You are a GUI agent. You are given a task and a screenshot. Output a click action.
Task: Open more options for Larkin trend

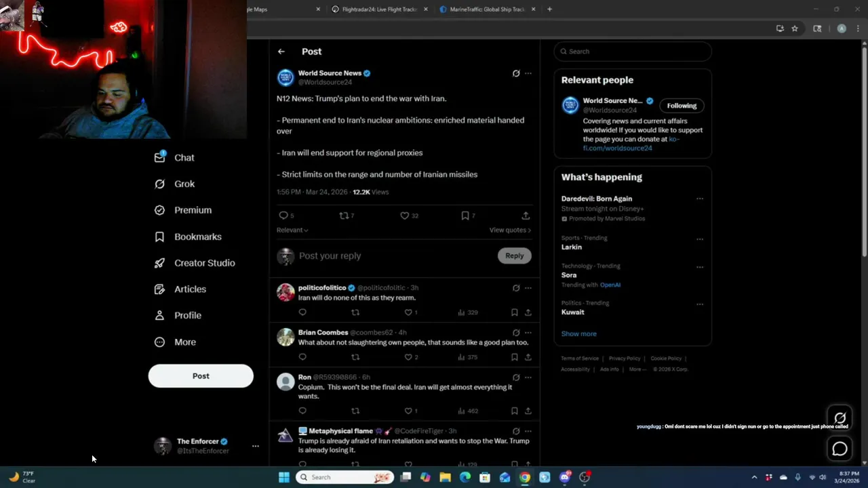coord(700,239)
